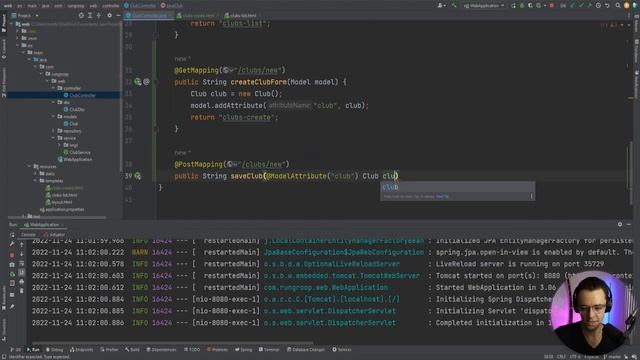The width and height of the screenshot is (640, 360).
Task: Collapse the resources folder in project tree
Action: [30, 167]
